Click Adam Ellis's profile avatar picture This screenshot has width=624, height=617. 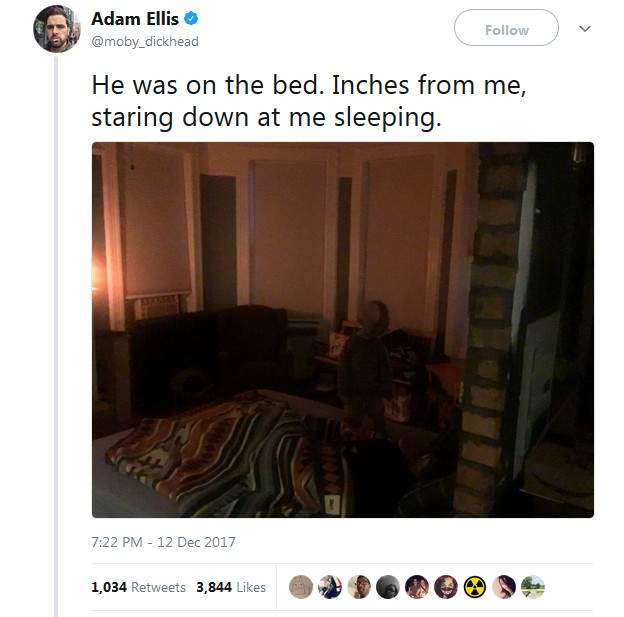pyautogui.click(x=57, y=29)
